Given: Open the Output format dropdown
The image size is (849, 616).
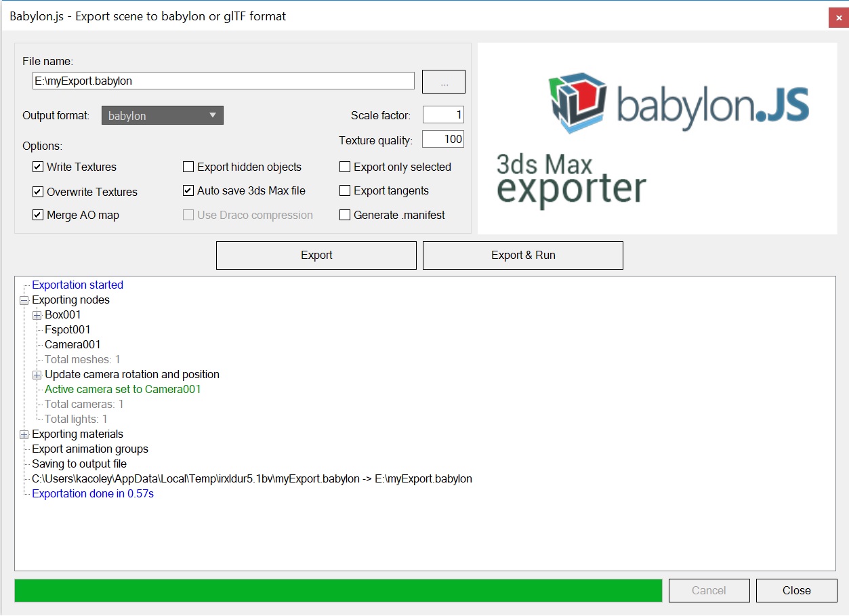Looking at the screenshot, I should point(163,116).
